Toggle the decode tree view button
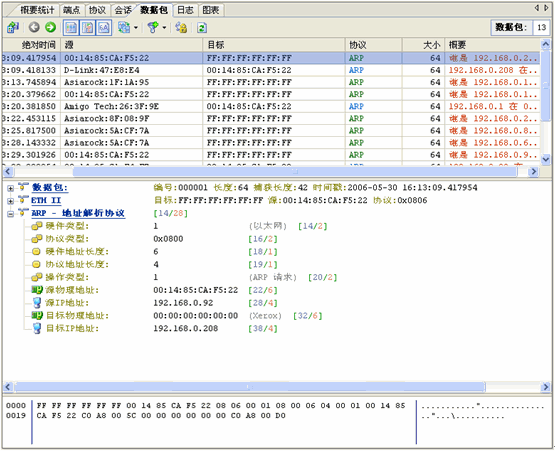 [87, 27]
